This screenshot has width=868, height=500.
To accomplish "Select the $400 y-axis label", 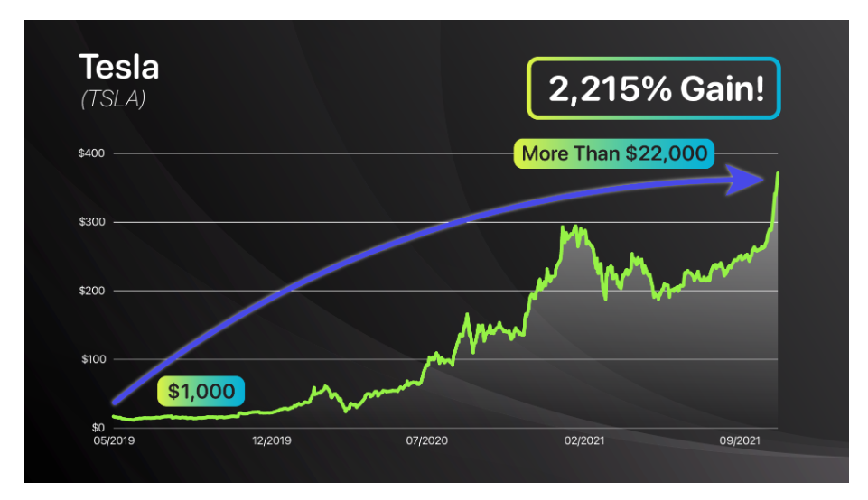I will [x=91, y=153].
